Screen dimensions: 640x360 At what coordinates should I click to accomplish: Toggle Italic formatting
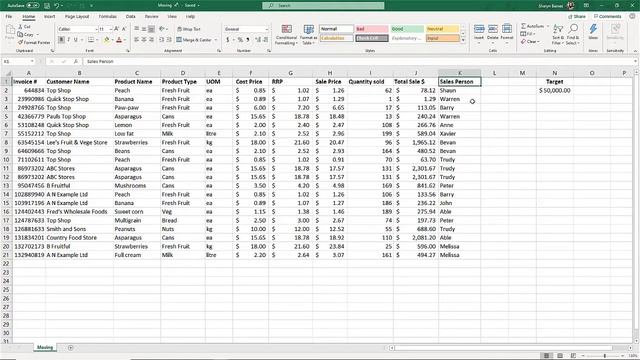click(x=69, y=40)
